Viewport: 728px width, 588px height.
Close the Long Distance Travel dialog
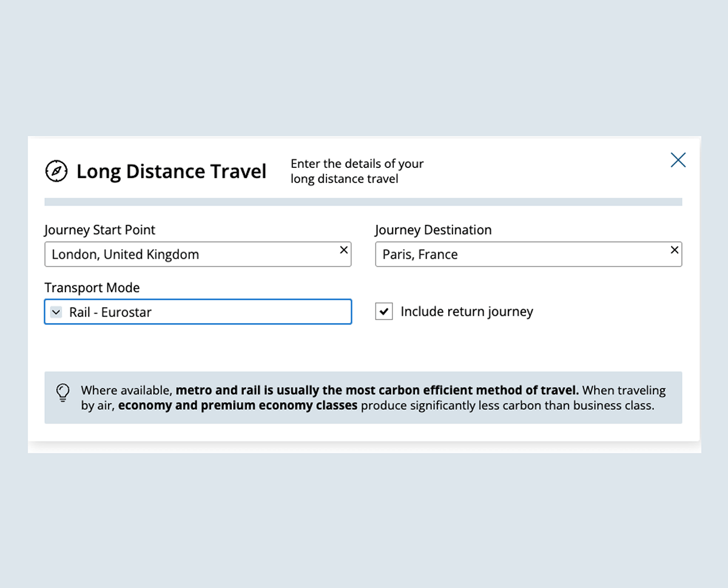[678, 160]
